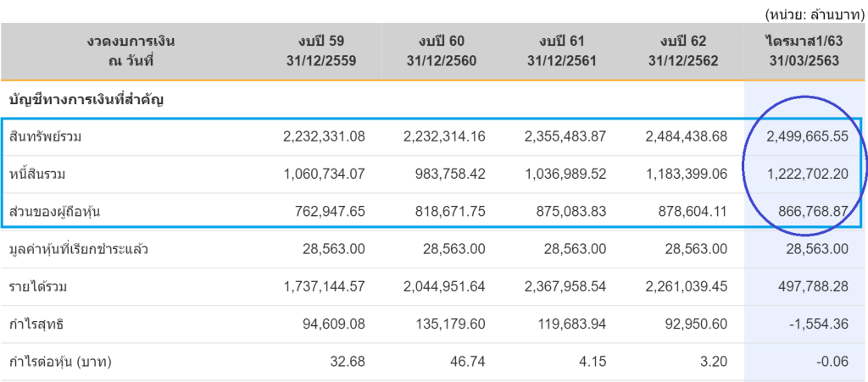Click the "สินทรัพย์รวม" row label

click(46, 136)
